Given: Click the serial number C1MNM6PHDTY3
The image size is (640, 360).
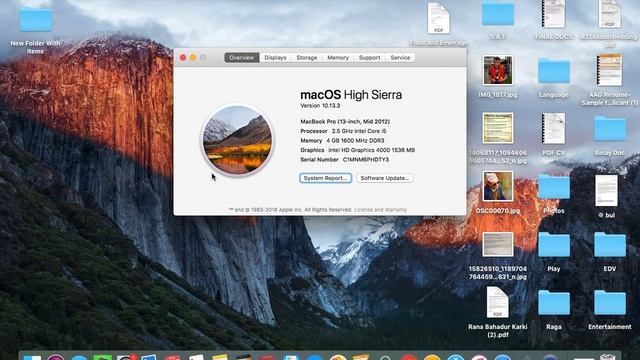Looking at the screenshot, I should coord(366,160).
